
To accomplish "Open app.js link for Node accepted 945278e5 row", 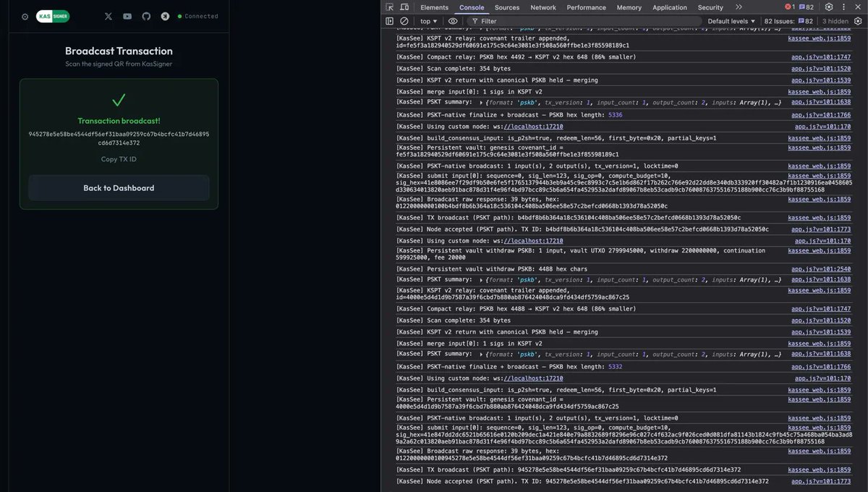I will tap(821, 481).
